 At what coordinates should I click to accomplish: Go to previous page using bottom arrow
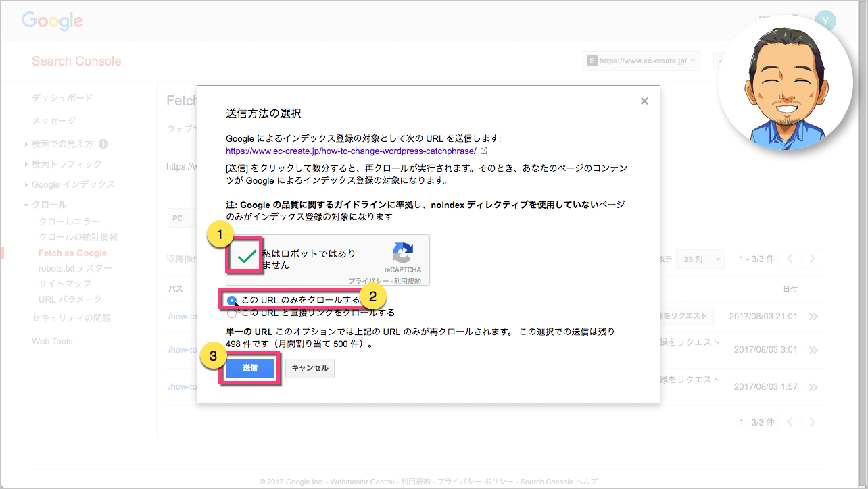[x=790, y=422]
